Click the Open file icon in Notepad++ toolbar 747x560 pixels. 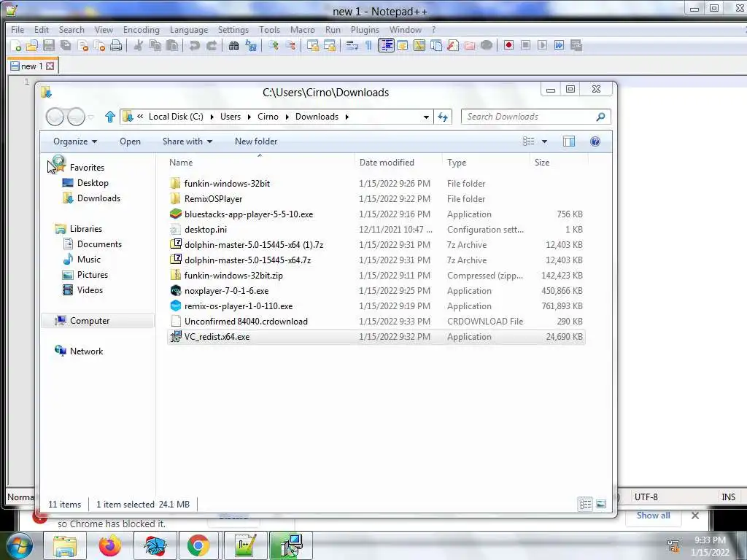32,45
